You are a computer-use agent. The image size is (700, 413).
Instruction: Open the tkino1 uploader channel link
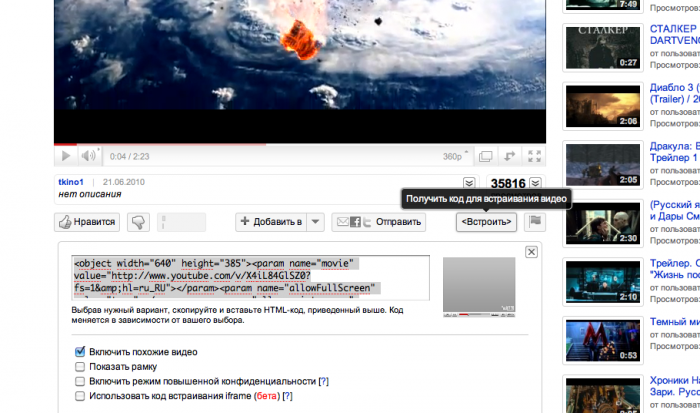click(x=71, y=182)
